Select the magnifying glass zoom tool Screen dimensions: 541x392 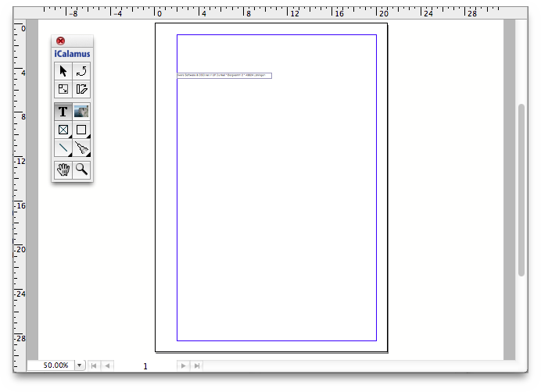(x=81, y=169)
